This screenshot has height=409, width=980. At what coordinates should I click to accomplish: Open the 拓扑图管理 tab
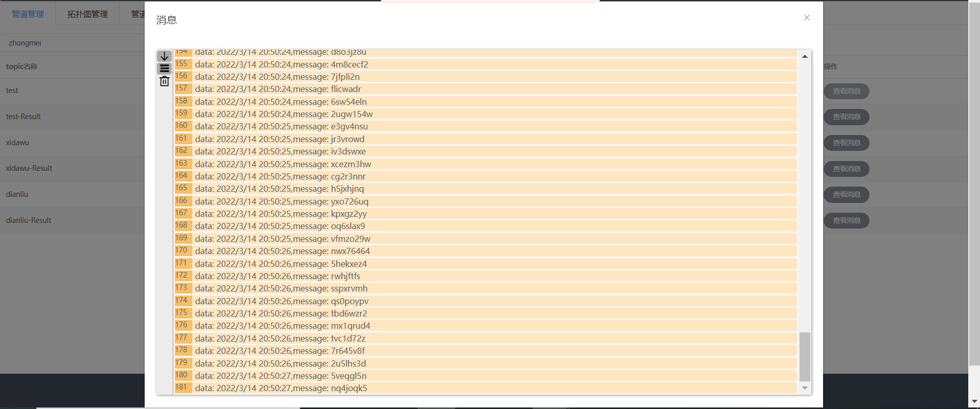click(87, 14)
